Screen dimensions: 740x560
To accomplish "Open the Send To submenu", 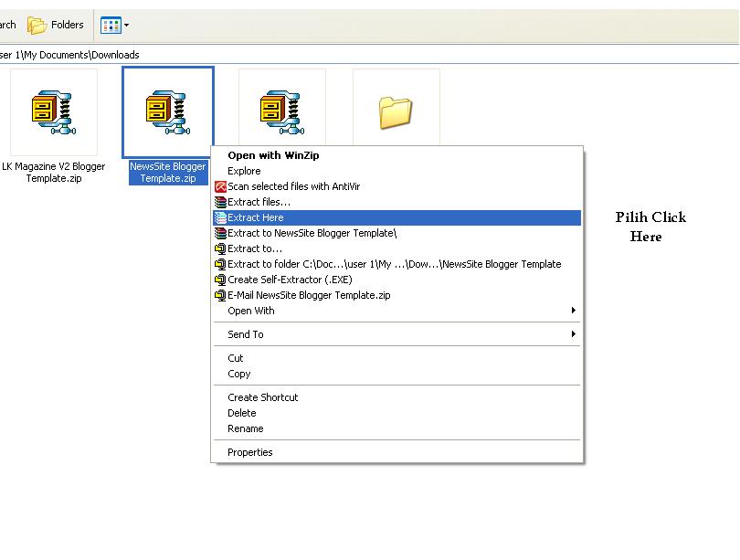I will 396,334.
